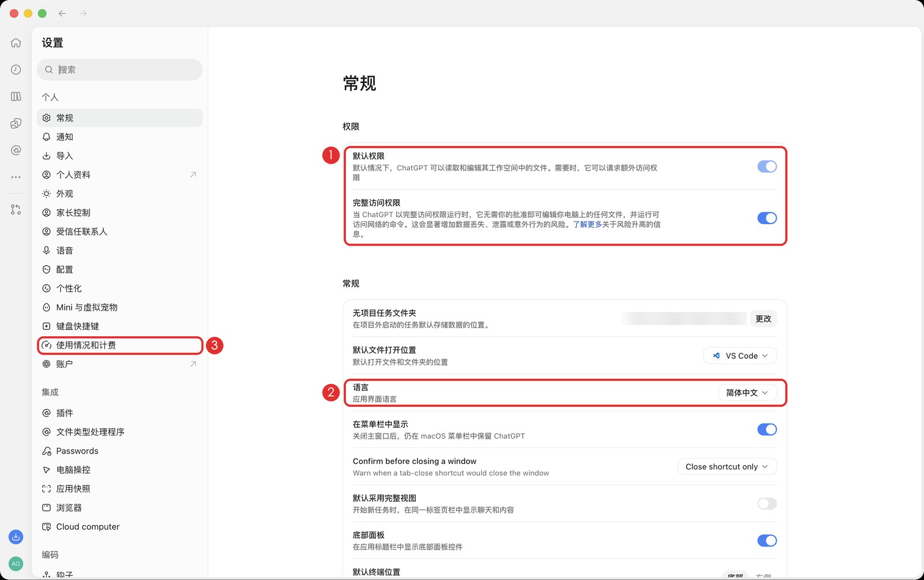Click the blue download icon at bottom left

[16, 537]
